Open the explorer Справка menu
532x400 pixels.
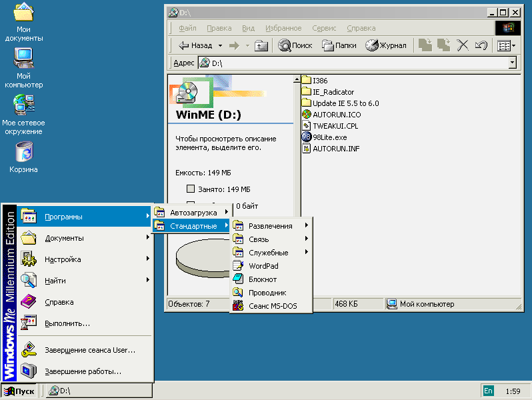[x=361, y=28]
